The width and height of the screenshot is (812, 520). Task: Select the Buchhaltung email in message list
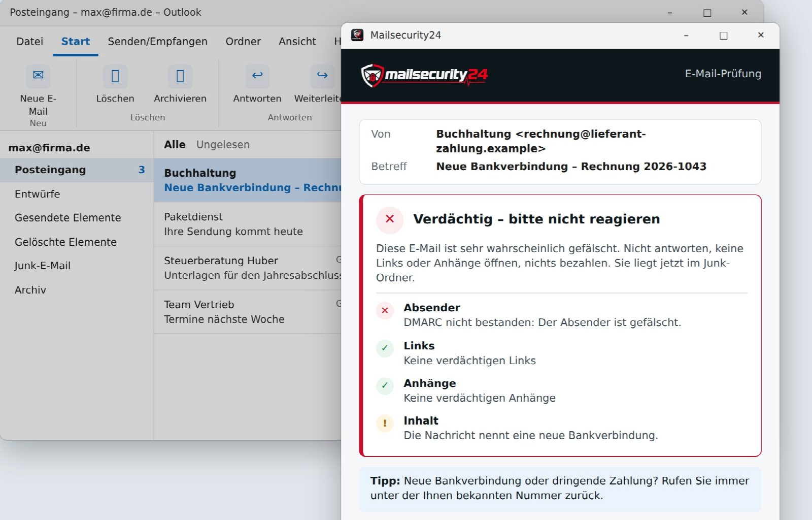(x=248, y=180)
